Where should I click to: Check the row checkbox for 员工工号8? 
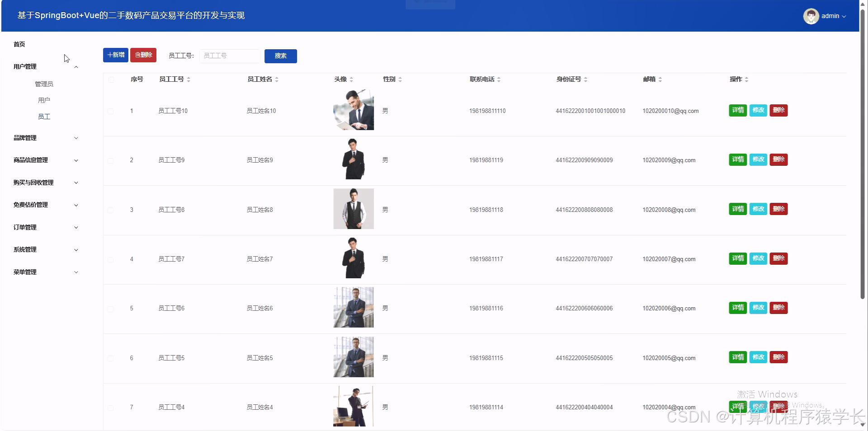[x=110, y=210]
